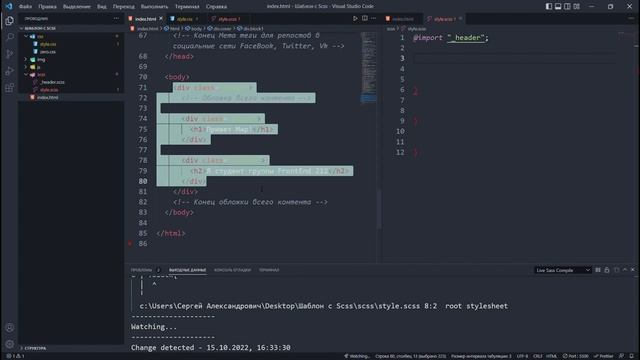The height and width of the screenshot is (360, 640).
Task: Open the Вид menu
Action: pos(102,7)
